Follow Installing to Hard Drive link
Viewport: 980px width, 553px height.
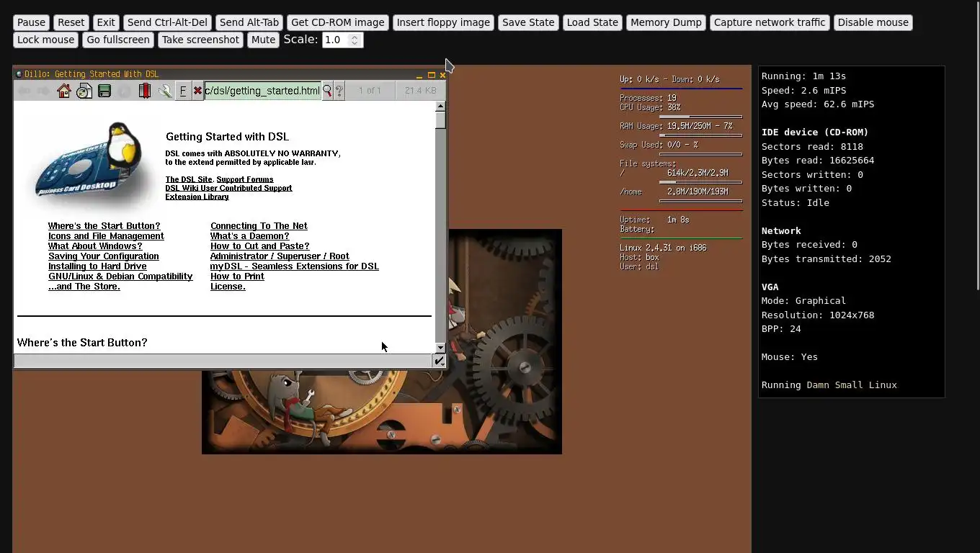(97, 266)
